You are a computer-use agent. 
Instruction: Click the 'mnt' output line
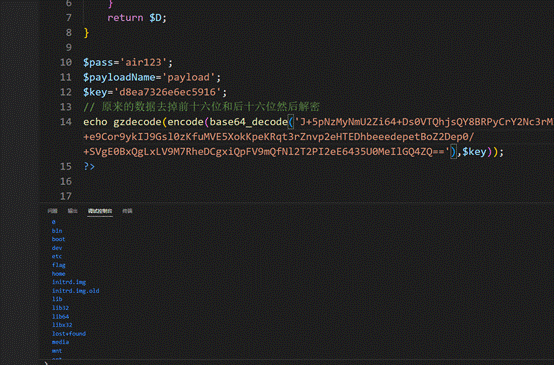[x=57, y=351]
